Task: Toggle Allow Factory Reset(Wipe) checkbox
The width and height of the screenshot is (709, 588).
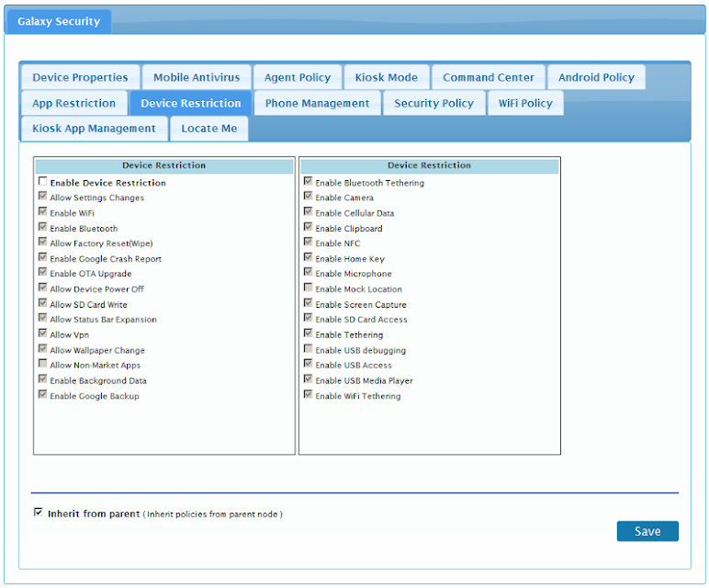Action: 43,242
